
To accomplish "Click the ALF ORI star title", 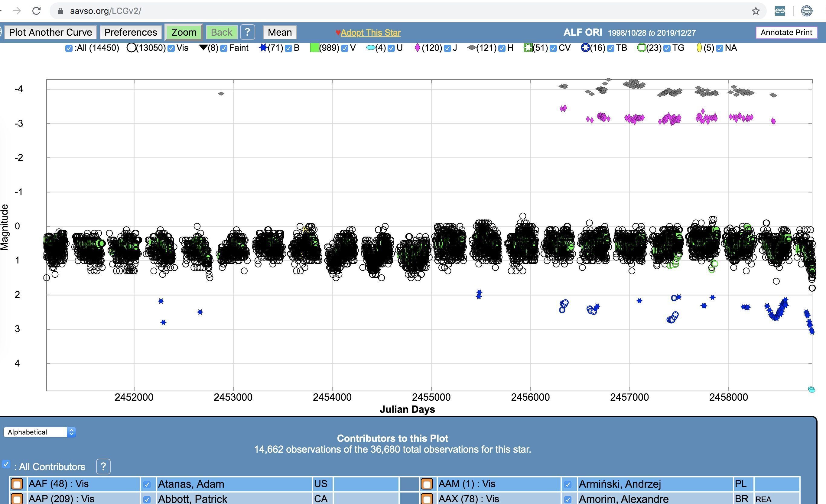I will point(583,32).
